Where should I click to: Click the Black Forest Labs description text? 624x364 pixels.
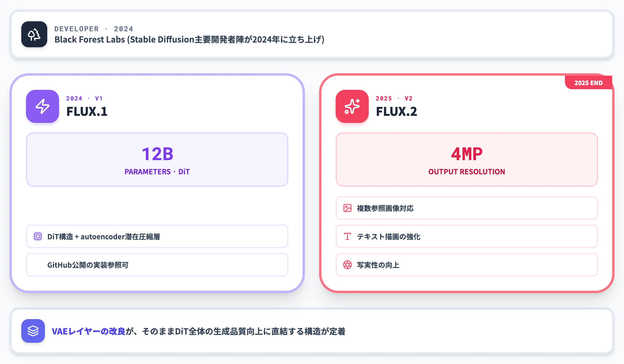pos(189,39)
